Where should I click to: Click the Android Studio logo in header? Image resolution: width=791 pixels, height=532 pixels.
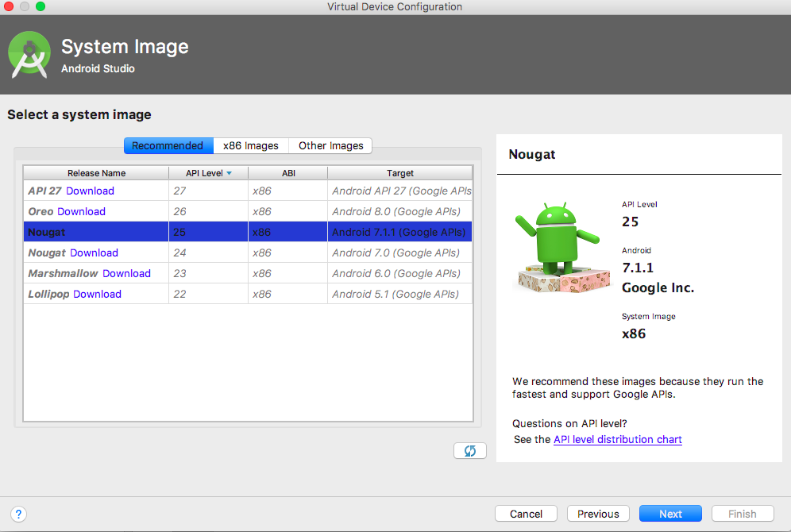pos(29,55)
